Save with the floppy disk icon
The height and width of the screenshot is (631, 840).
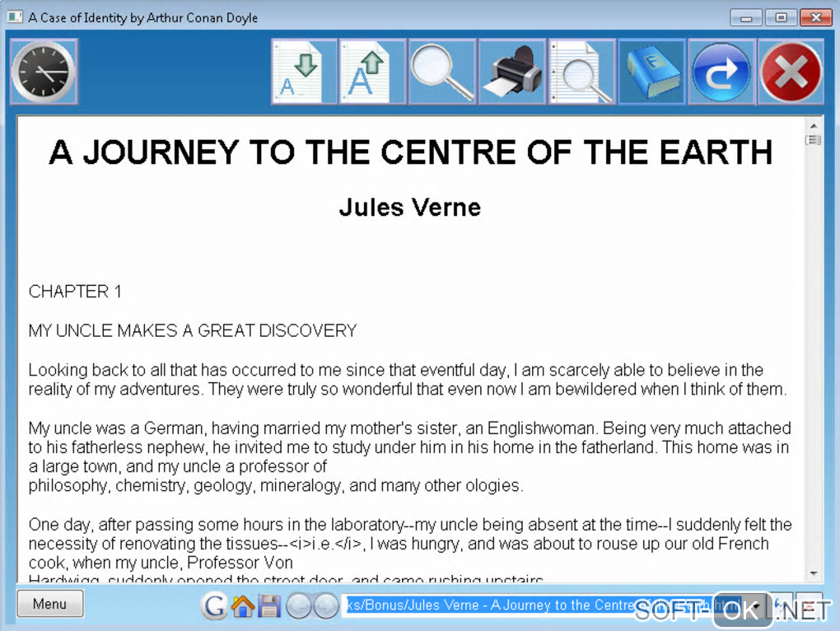269,605
